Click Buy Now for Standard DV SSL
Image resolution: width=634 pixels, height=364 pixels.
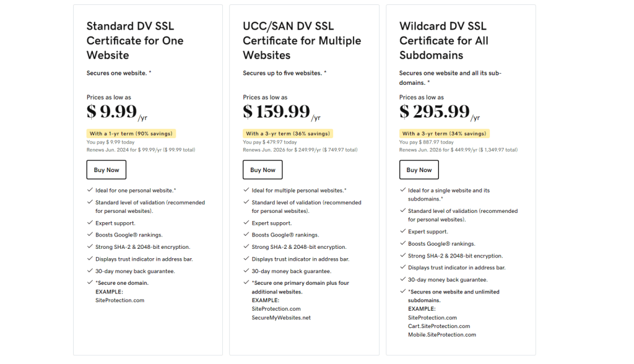106,170
